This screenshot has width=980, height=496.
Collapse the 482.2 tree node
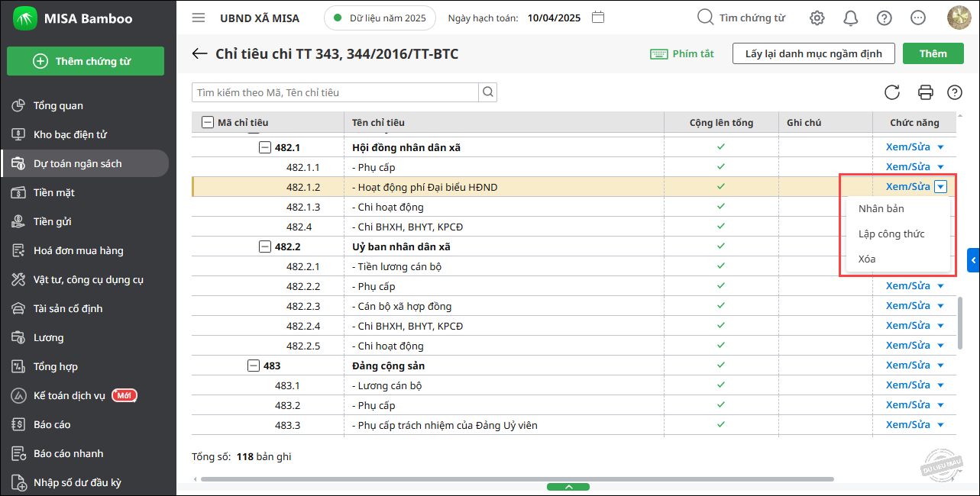click(265, 246)
